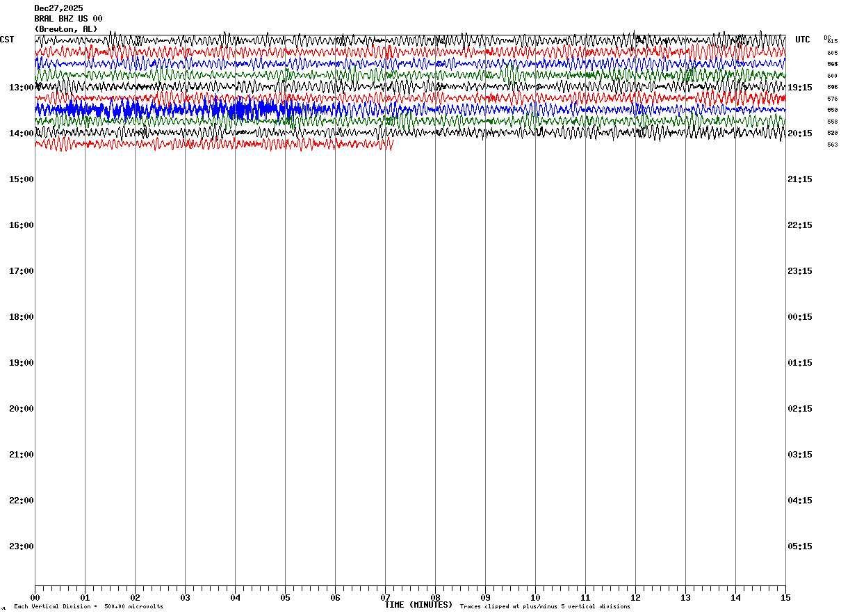Image resolution: width=841 pixels, height=616 pixels.
Task: Click the 02:15 UTC time label
Action: (800, 409)
